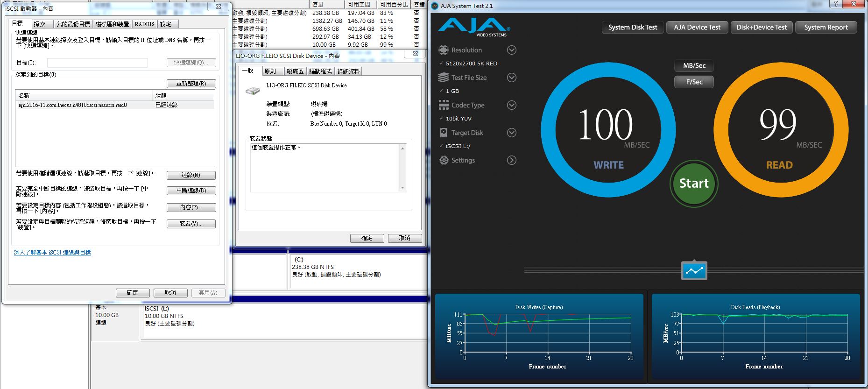Click the iSCSI L:/ target disk value

[458, 146]
